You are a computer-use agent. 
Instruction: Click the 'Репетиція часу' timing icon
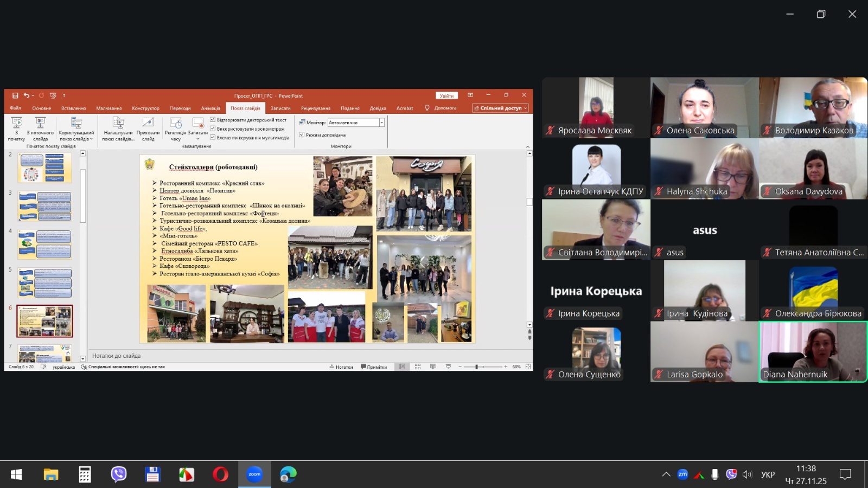(175, 123)
